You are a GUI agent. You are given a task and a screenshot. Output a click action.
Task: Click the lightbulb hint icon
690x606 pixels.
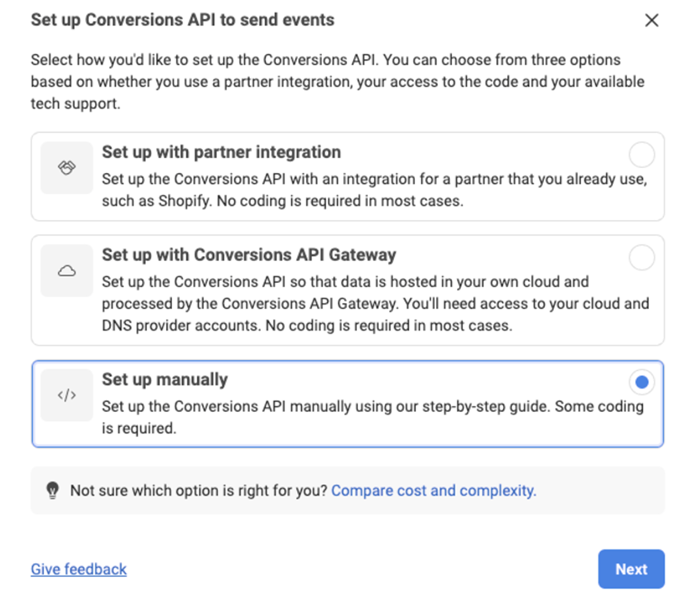pos(53,491)
